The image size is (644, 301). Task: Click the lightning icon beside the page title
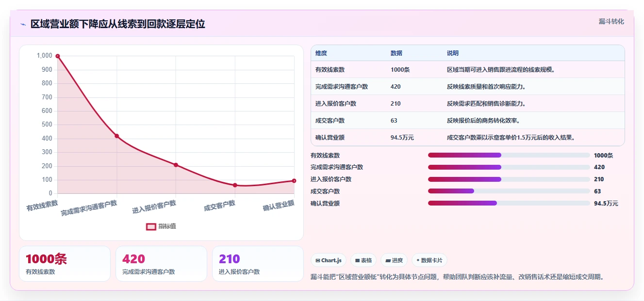(x=23, y=24)
